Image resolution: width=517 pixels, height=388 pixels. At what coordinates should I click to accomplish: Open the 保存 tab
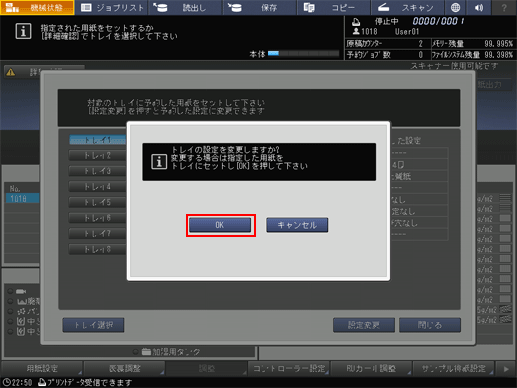260,7
